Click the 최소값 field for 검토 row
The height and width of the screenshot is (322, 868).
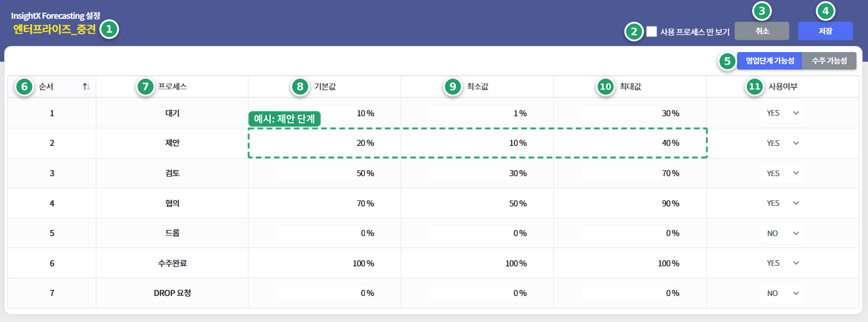pyautogui.click(x=478, y=173)
